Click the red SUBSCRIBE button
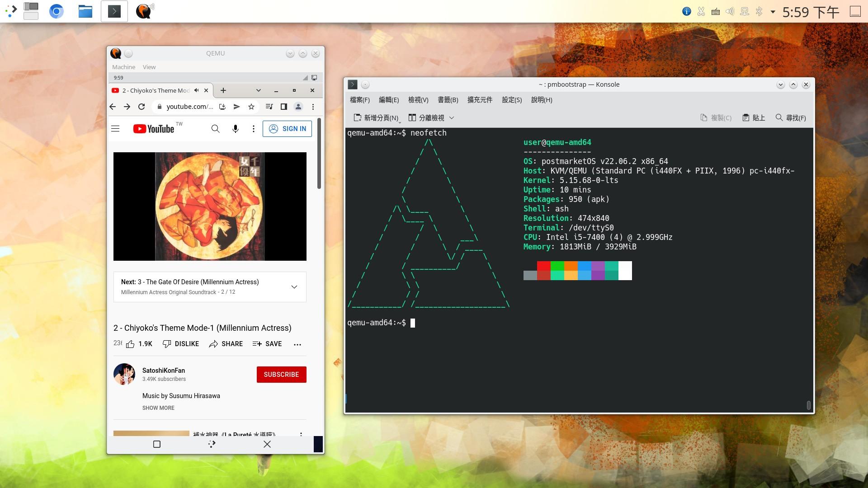 [x=282, y=375]
